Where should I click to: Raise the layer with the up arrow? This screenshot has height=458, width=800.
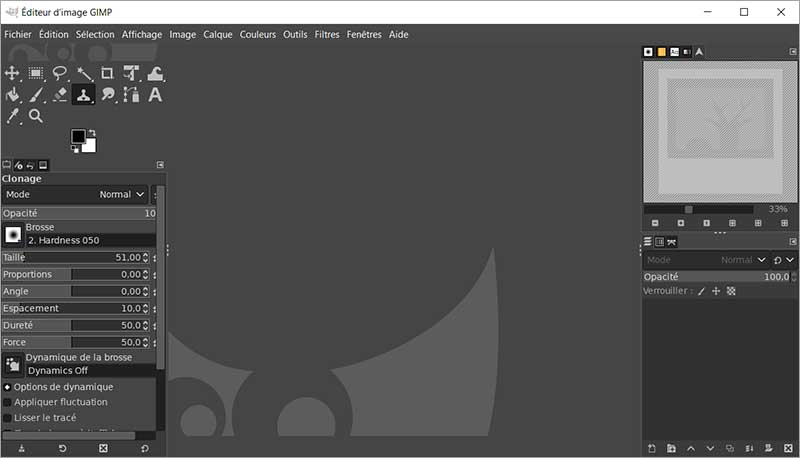pyautogui.click(x=690, y=448)
